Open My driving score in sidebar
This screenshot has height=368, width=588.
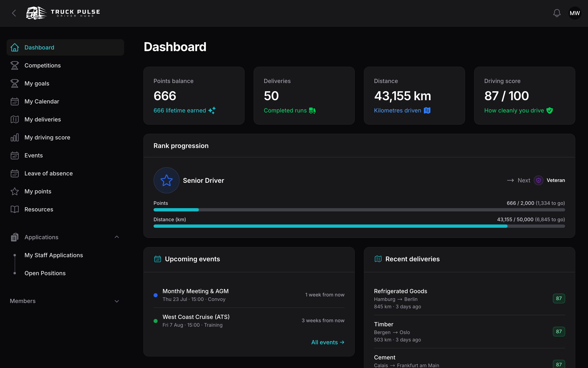65,138
